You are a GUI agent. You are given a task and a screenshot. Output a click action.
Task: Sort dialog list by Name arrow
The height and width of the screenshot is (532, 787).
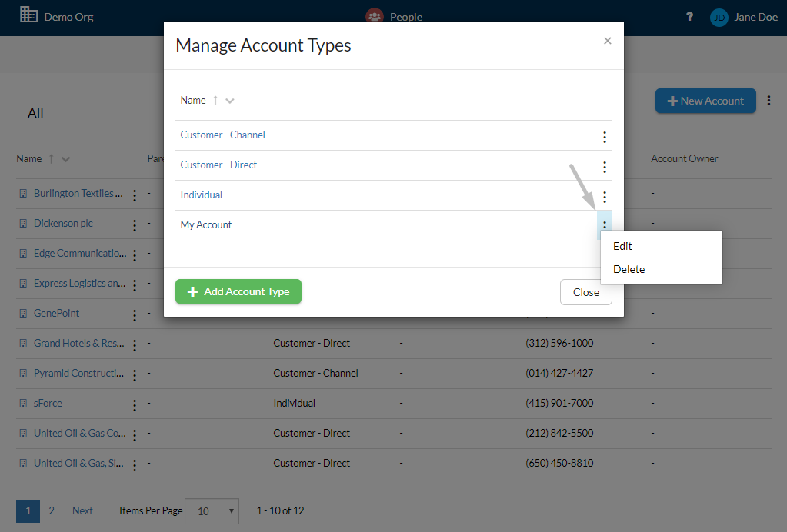tap(215, 100)
